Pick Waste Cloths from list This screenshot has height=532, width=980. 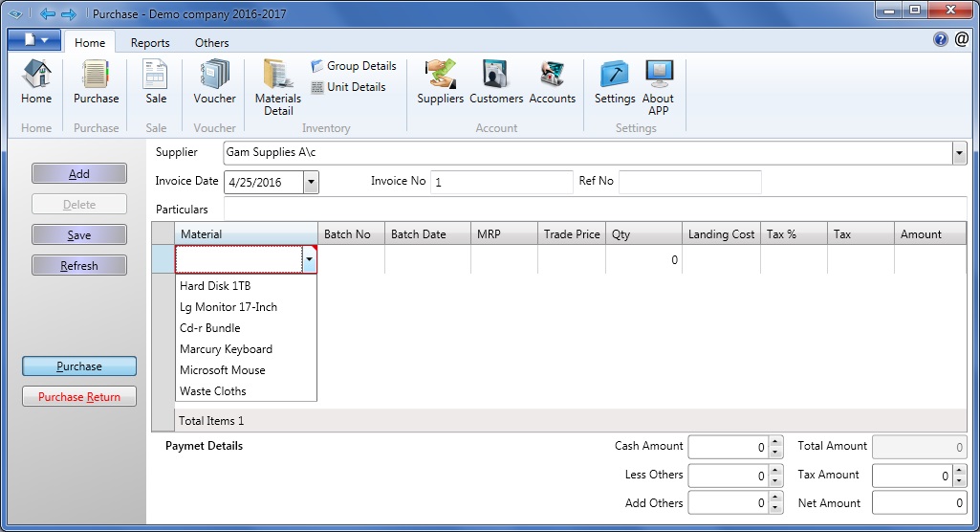click(247, 391)
